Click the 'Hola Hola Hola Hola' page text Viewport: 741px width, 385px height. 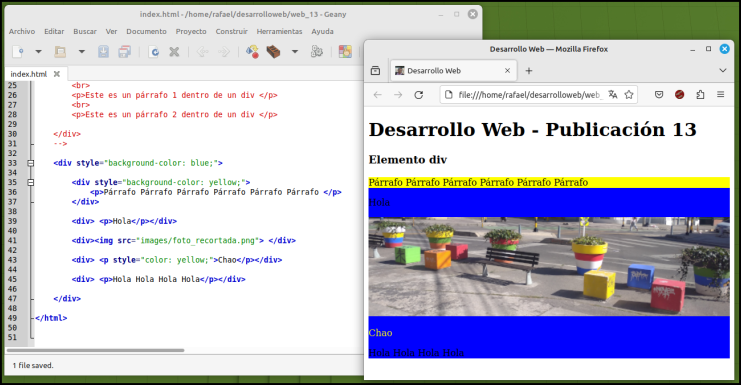click(416, 352)
